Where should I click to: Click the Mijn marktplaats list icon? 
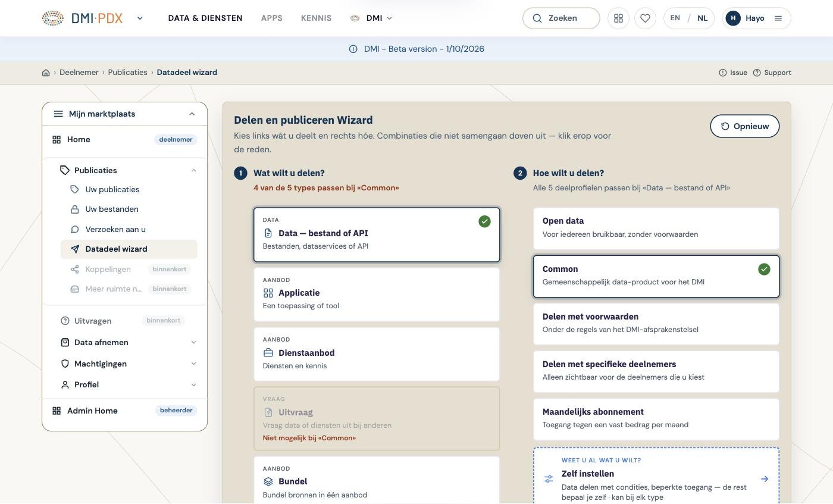tap(58, 114)
